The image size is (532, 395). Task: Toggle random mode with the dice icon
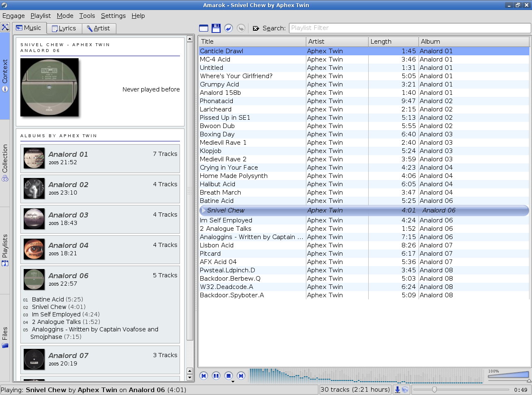coord(405,390)
